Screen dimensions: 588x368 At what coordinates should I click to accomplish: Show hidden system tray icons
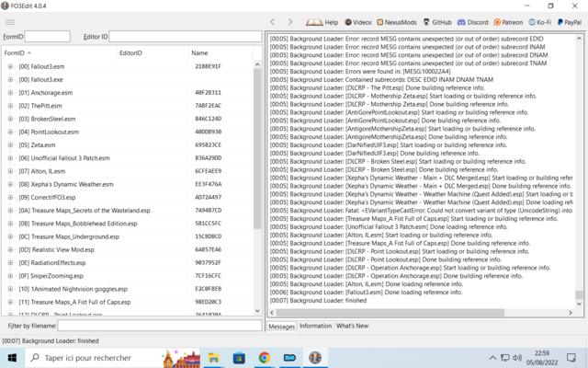tap(492, 358)
